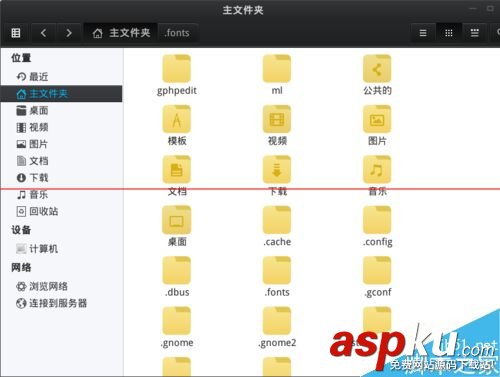
Task: Open 桌面 in the sidebar
Action: pyautogui.click(x=62, y=110)
